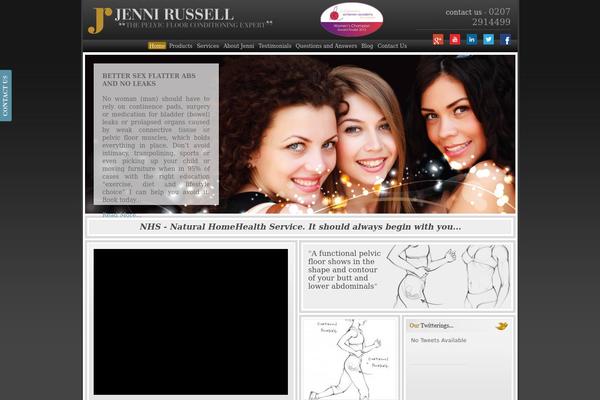This screenshot has height=400, width=600.
Task: Open the Blog page
Action: click(367, 46)
